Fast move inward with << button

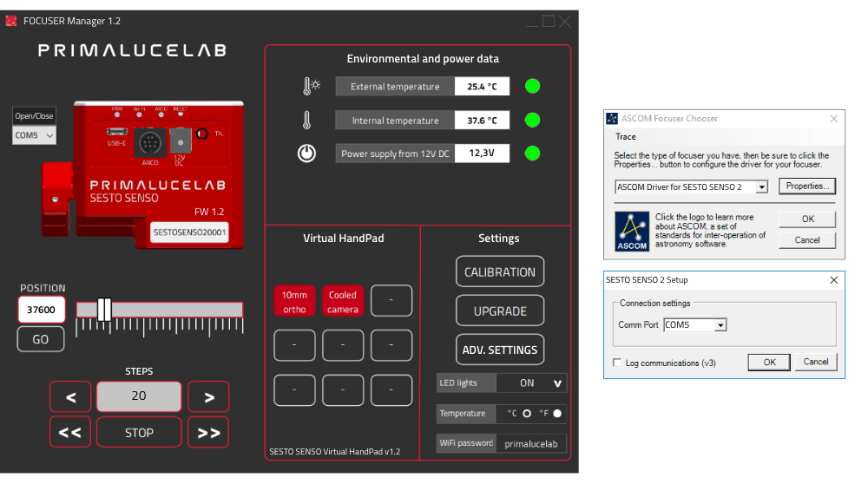tap(70, 432)
